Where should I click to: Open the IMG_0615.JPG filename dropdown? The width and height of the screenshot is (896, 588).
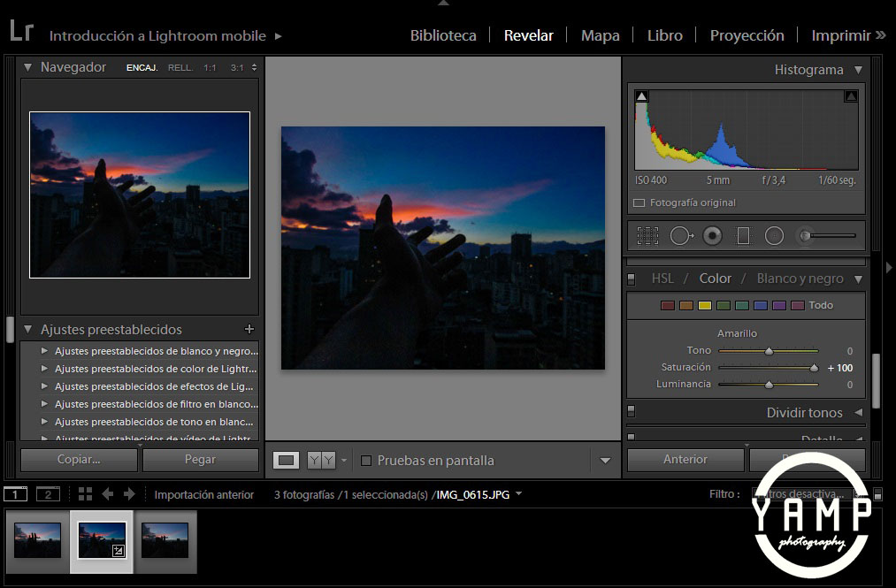(518, 494)
